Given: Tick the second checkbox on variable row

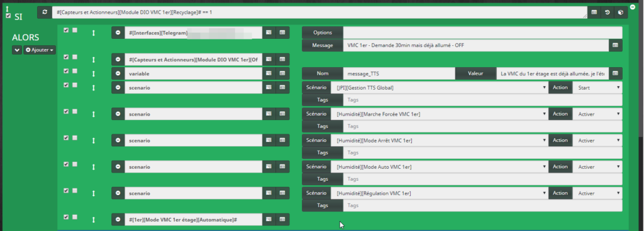Looking at the screenshot, I should (x=75, y=71).
